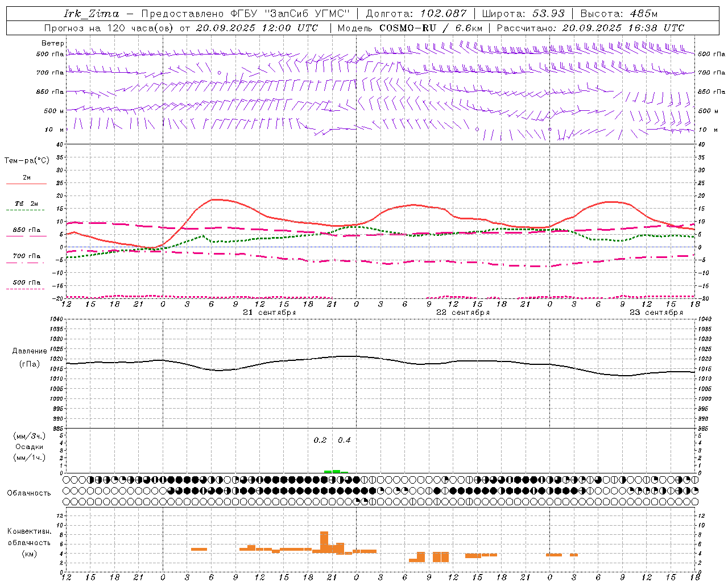This screenshot has height=582, width=728.
Task: Click the station name Irk_Zima
Action: click(x=92, y=14)
